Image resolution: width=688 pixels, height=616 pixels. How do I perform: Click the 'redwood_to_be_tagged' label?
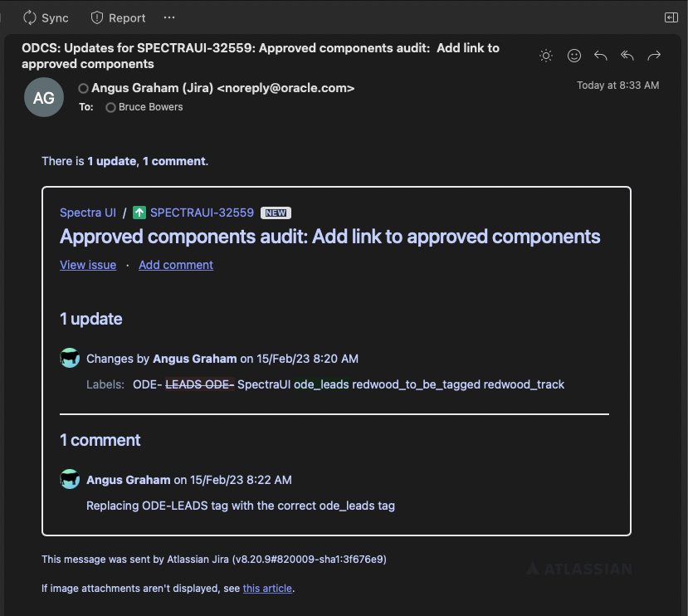[x=416, y=384]
